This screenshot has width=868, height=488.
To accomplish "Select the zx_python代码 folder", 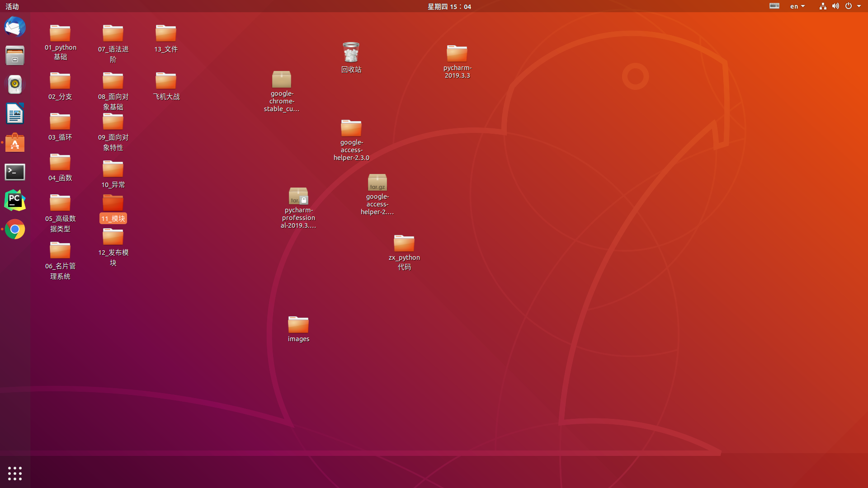I will (x=404, y=253).
